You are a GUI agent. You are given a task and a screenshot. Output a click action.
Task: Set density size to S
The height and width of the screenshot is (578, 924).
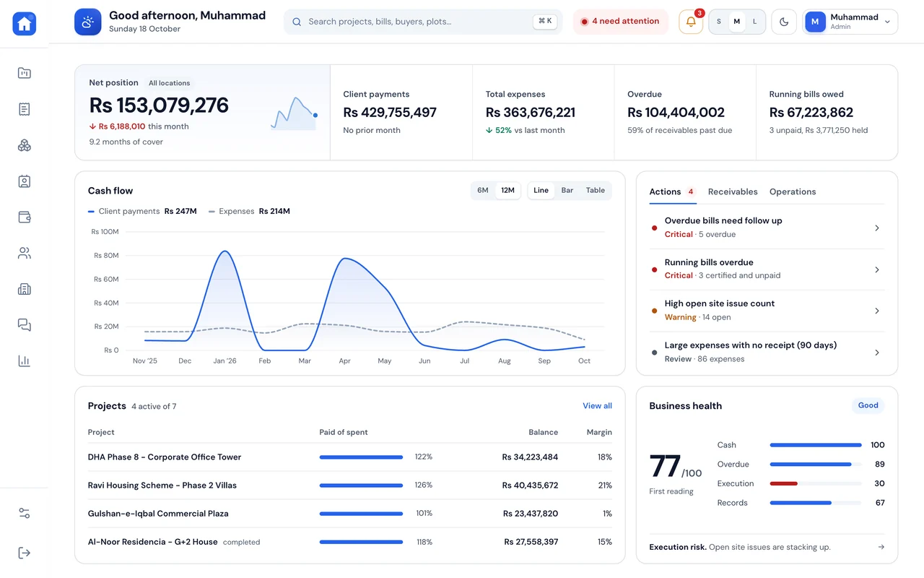tap(719, 22)
